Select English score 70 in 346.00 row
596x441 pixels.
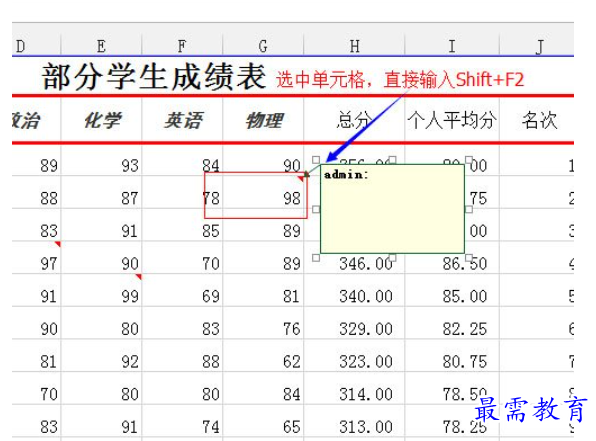(x=182, y=258)
